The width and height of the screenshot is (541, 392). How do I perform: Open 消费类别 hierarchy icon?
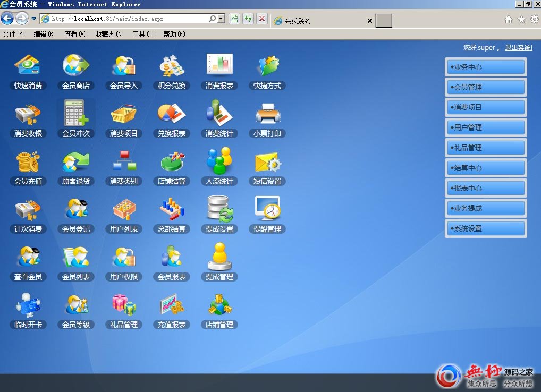123,167
